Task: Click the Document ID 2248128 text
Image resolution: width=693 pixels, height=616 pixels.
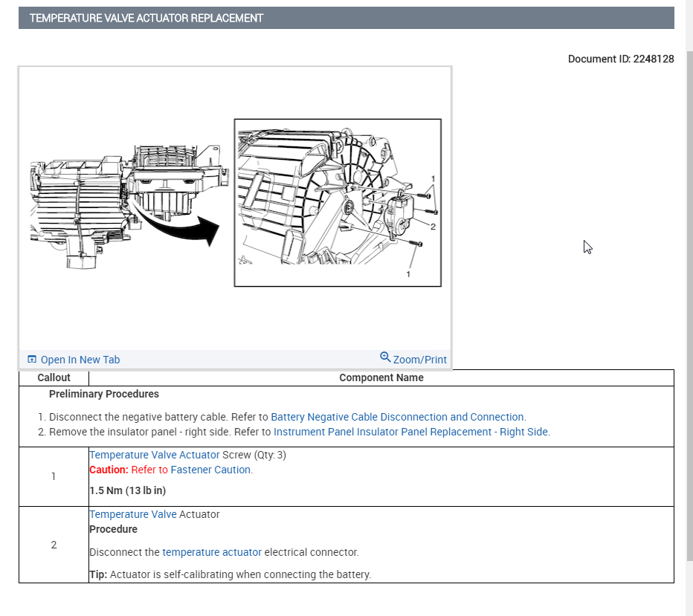Action: pyautogui.click(x=620, y=59)
